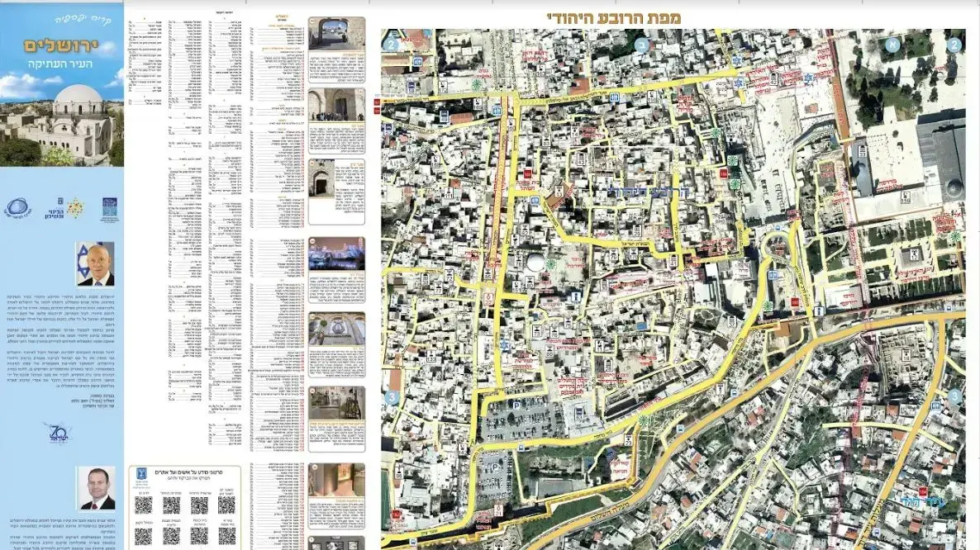Select circled 2 marker at map's top-left corner
Screen dimensions: 980x550
click(x=392, y=45)
